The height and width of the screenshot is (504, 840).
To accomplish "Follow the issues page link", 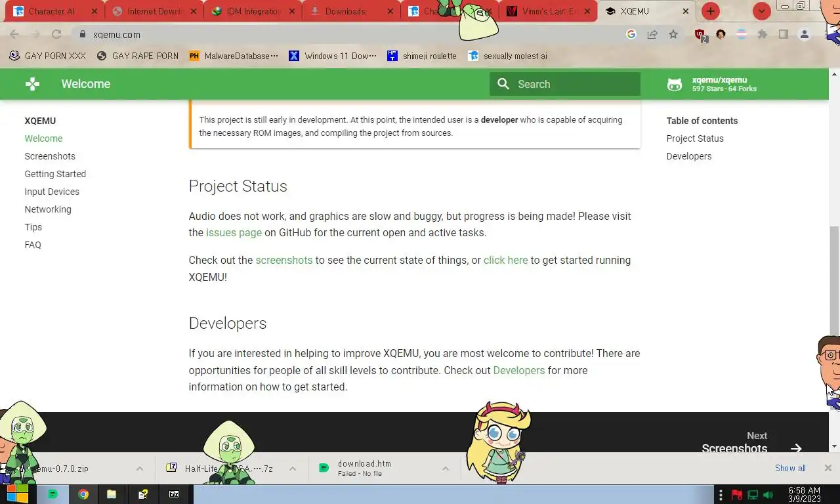I will [x=234, y=232].
